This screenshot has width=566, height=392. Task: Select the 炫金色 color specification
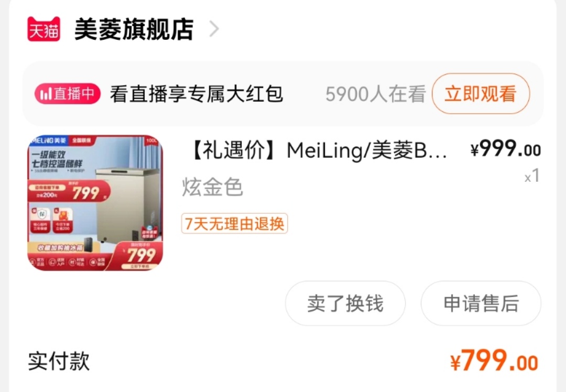pos(212,187)
